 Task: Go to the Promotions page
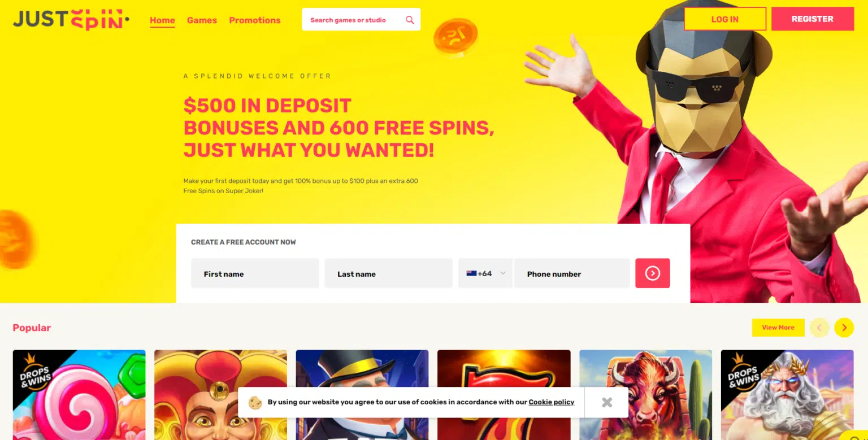click(x=255, y=20)
